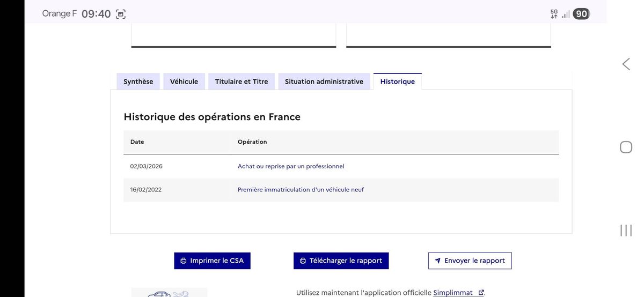Viewport: 644px width, 297px height.
Task: Tap the 5G data indicator icon
Action: pyautogui.click(x=554, y=14)
